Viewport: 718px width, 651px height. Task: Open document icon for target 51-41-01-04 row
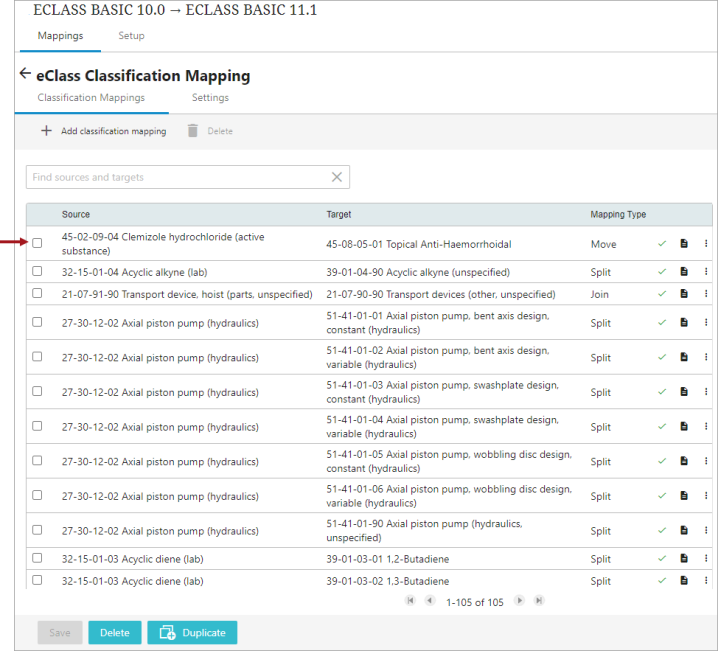pyautogui.click(x=684, y=426)
